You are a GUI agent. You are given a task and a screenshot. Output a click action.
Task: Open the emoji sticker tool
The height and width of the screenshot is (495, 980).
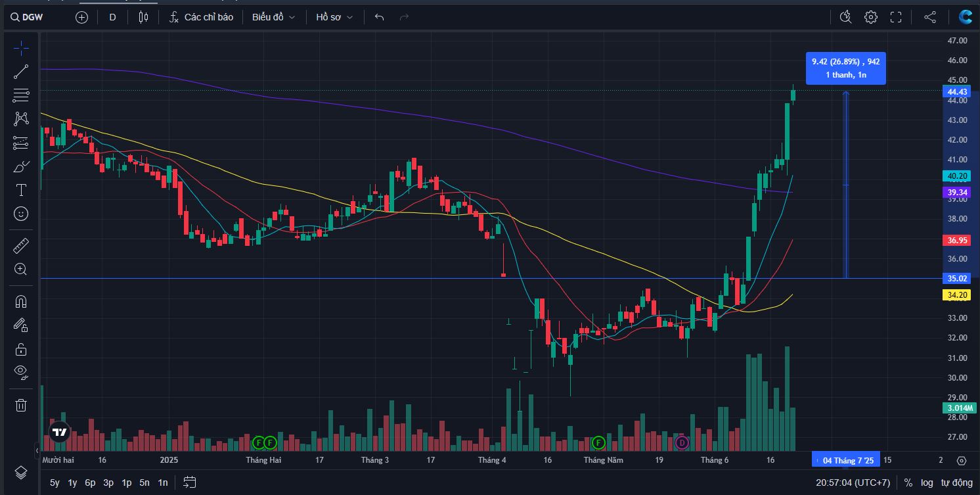(21, 214)
